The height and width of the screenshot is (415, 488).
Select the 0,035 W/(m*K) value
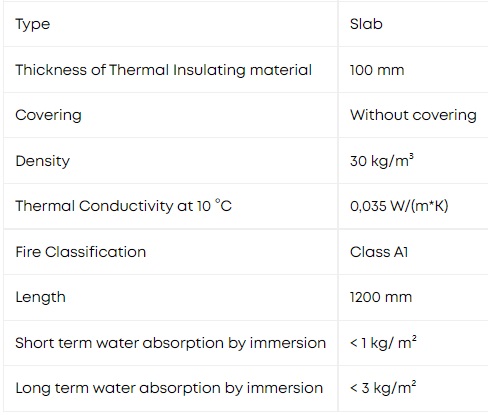point(399,206)
